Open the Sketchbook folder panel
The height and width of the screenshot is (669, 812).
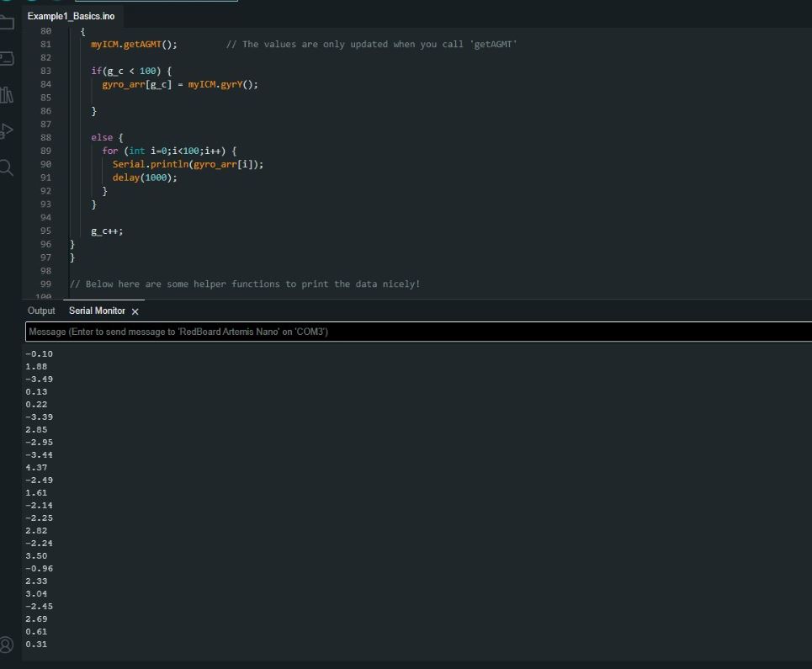tap(7, 23)
